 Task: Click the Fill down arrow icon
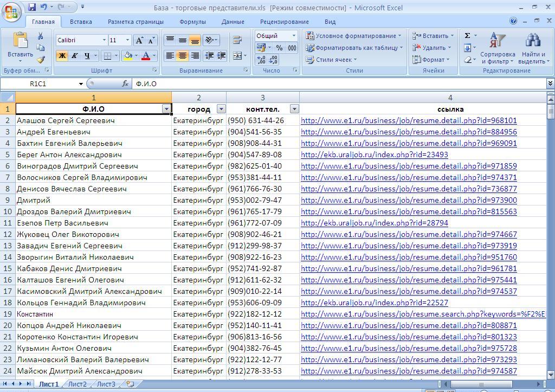468,48
